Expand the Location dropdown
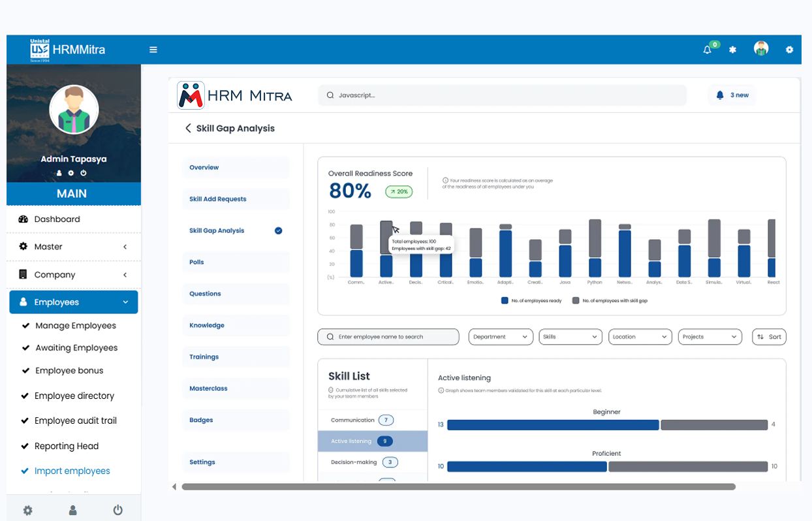The width and height of the screenshot is (812, 521). (640, 337)
